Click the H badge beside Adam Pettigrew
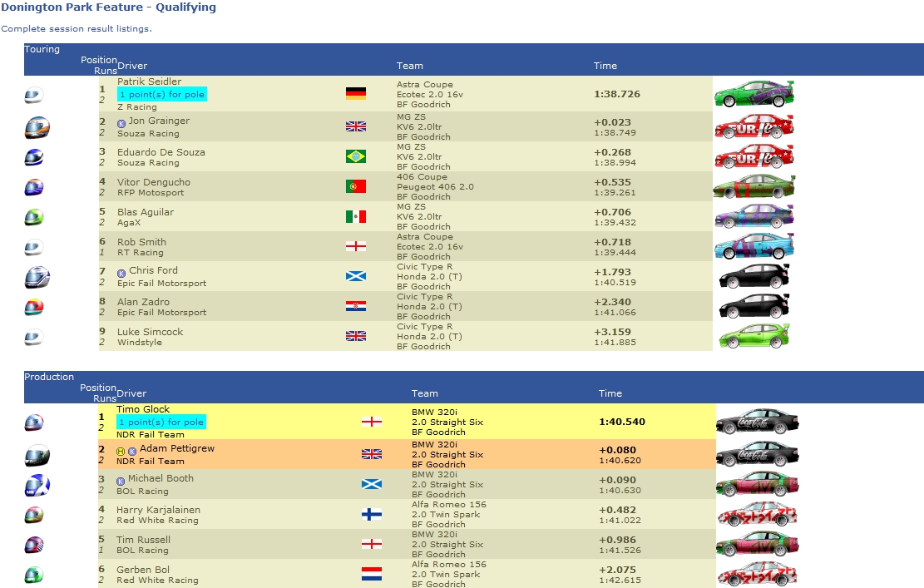Viewport: 924px width, 588px height. pyautogui.click(x=121, y=452)
